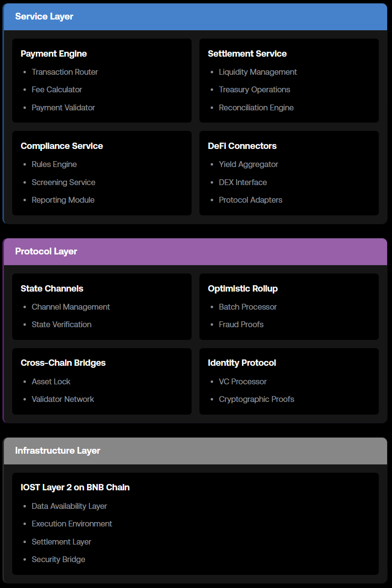Click IOST Layer 2 on BNB Chain title

tap(75, 487)
